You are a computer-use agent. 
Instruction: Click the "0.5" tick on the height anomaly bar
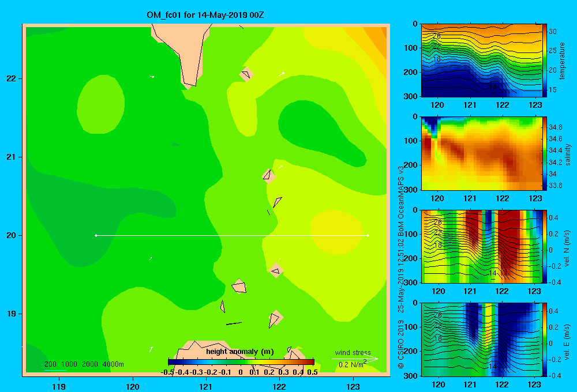(312, 372)
